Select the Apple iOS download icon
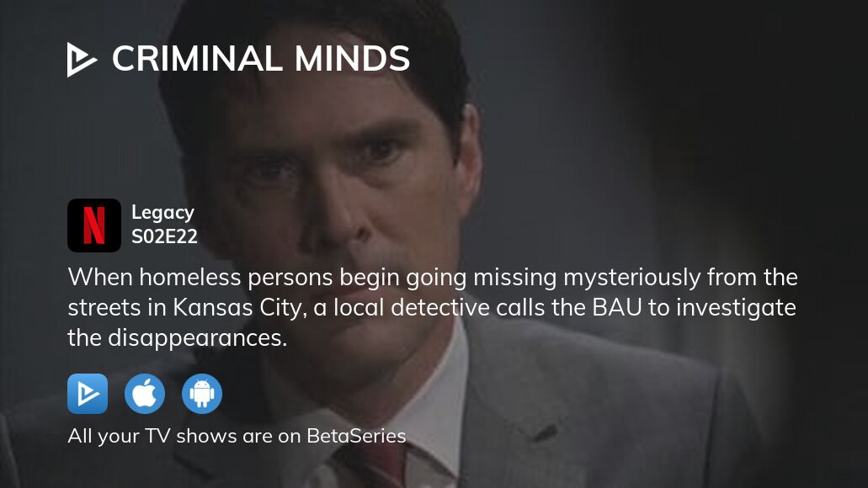The image size is (868, 488). point(145,394)
